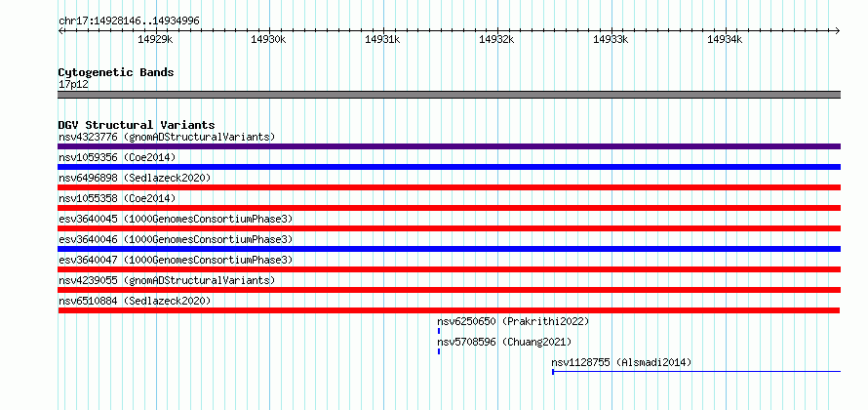Click the nsv1128755 (Alsmadi2014) label

coord(621,362)
